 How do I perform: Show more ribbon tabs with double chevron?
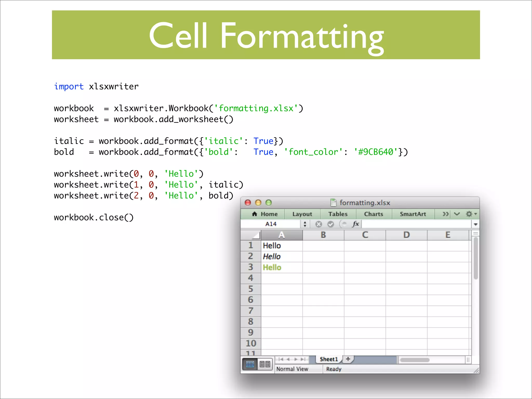445,214
